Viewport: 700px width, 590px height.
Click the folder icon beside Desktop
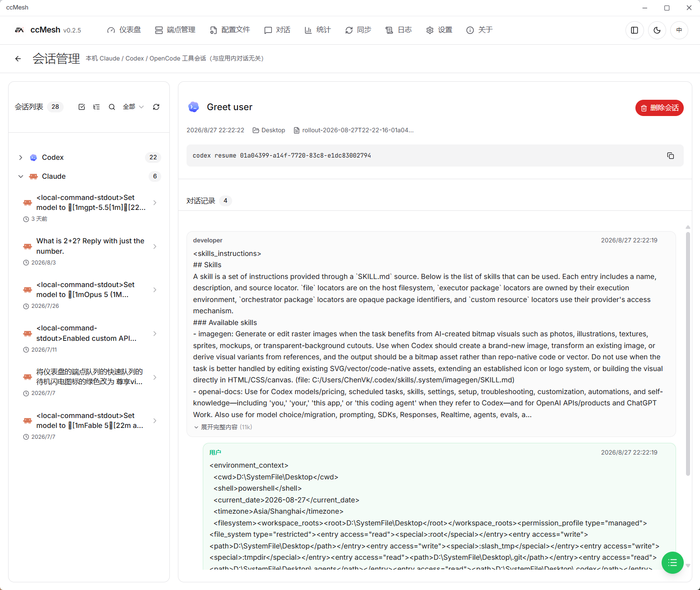pyautogui.click(x=256, y=130)
